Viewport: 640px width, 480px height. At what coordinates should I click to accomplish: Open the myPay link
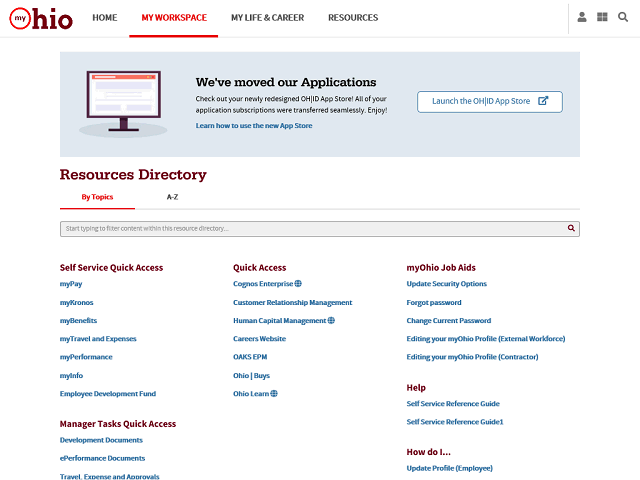(71, 284)
